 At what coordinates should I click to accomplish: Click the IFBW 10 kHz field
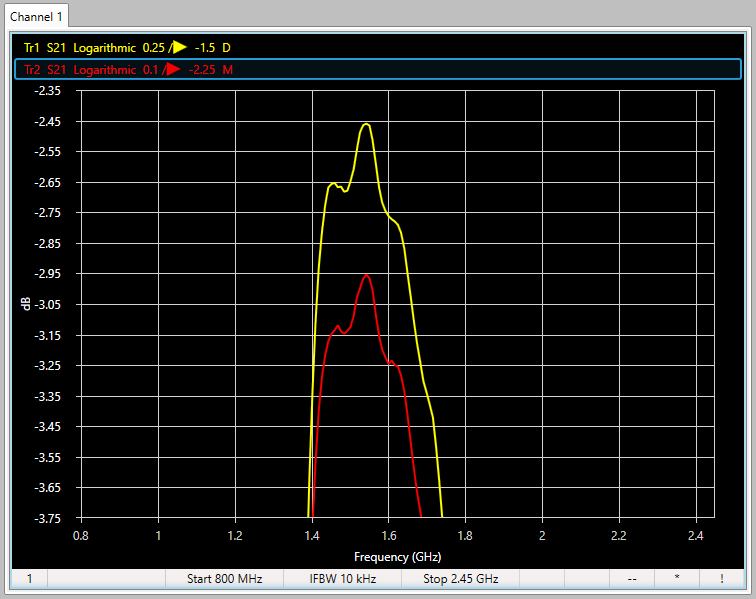click(x=342, y=578)
